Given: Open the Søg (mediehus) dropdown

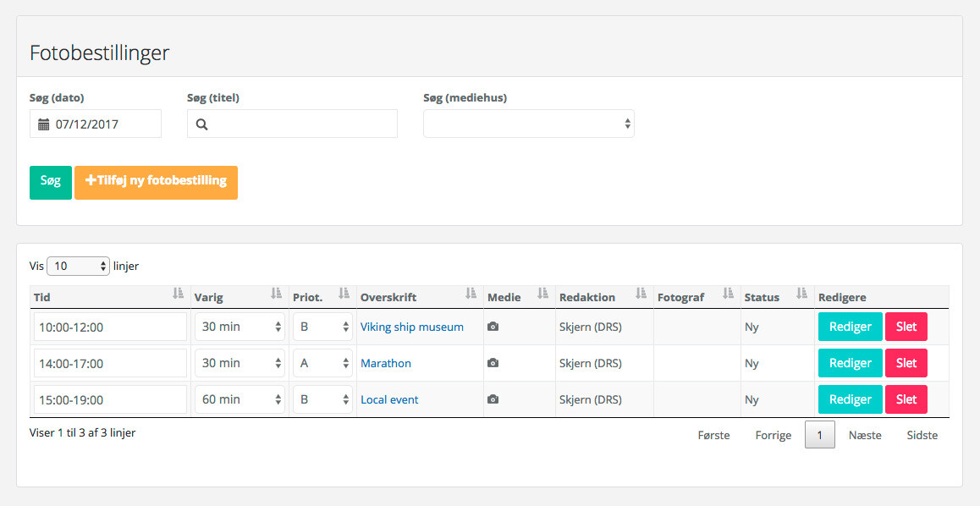Looking at the screenshot, I should [x=528, y=124].
